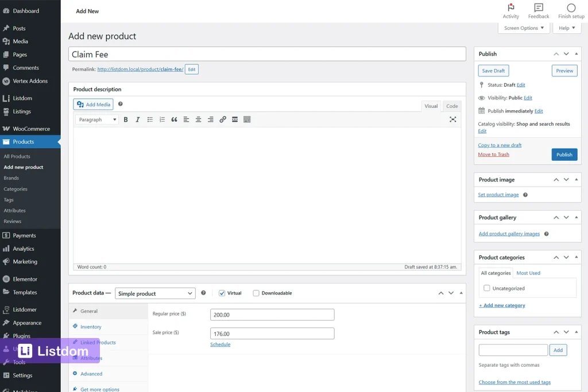The height and width of the screenshot is (392, 588).
Task: Open the Simple product type dropdown
Action: point(155,293)
